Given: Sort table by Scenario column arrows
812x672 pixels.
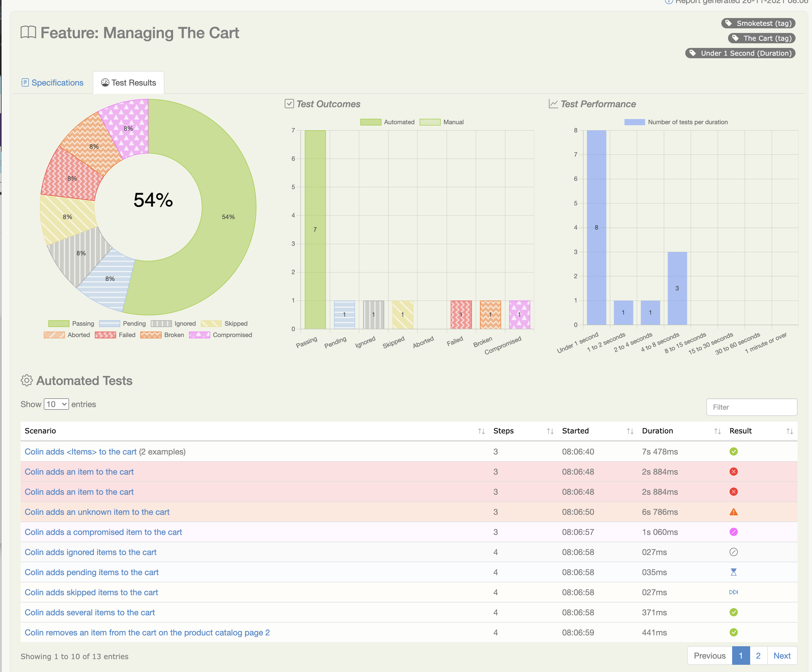Looking at the screenshot, I should 481,431.
